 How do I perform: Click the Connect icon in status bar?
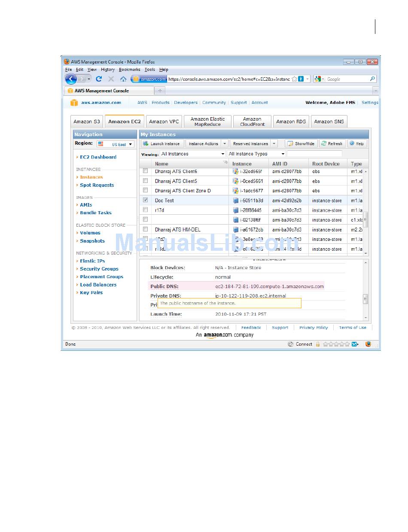click(291, 344)
